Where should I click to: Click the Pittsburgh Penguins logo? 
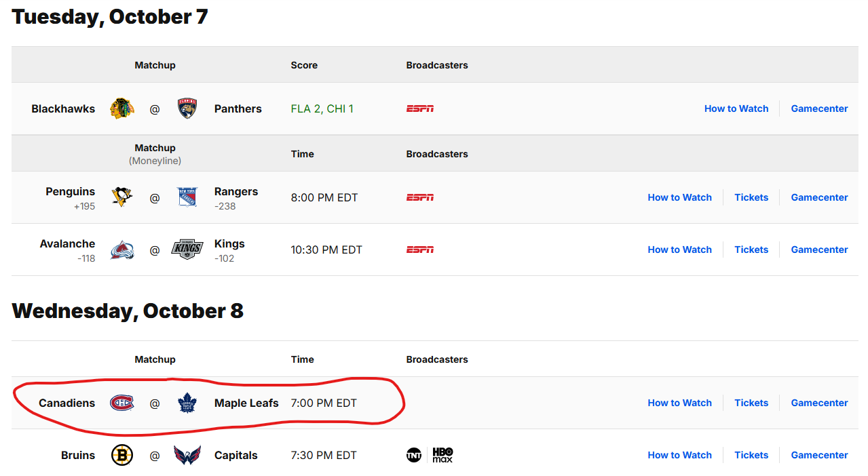click(x=122, y=197)
